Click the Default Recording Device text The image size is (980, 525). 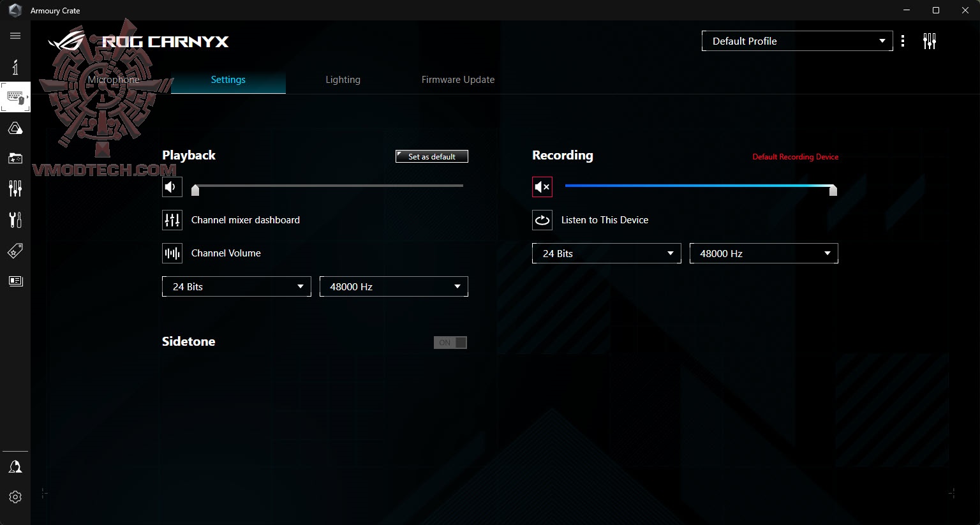coord(796,157)
